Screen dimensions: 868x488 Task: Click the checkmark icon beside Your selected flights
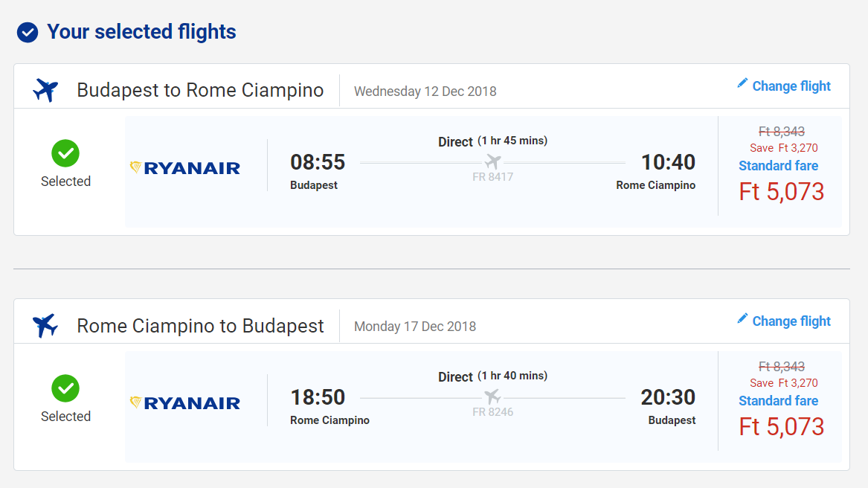pyautogui.click(x=28, y=33)
